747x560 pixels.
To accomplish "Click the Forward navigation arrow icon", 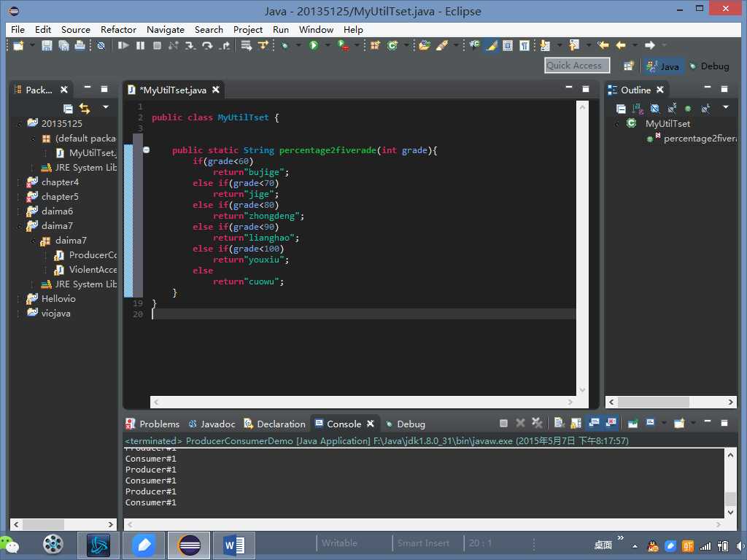I will pos(649,46).
